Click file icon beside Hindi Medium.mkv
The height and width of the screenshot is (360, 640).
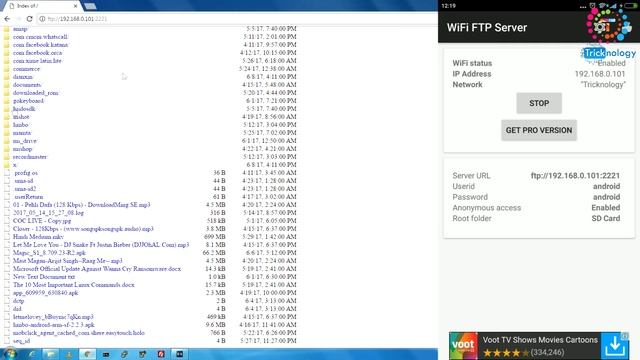(7, 237)
